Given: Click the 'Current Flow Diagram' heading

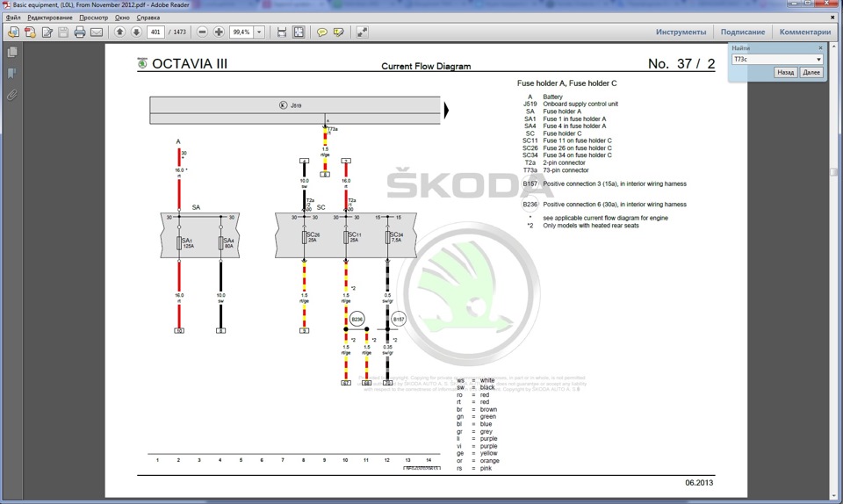Looking at the screenshot, I should click(426, 66).
